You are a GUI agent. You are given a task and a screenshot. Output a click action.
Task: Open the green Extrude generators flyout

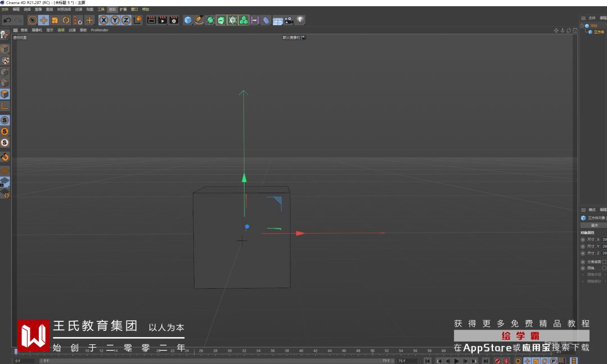pos(221,20)
